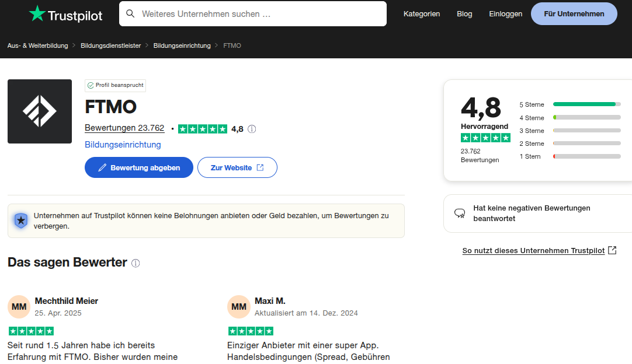Click the FTMO company logo image

pyautogui.click(x=40, y=111)
